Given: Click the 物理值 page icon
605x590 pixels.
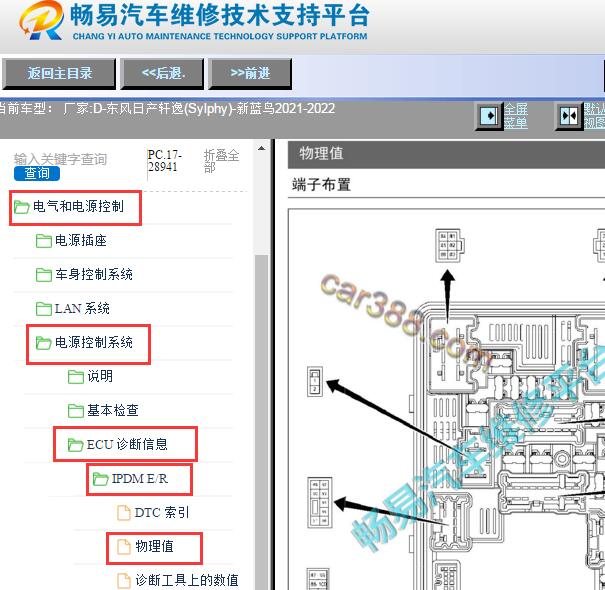Looking at the screenshot, I should [x=123, y=547].
